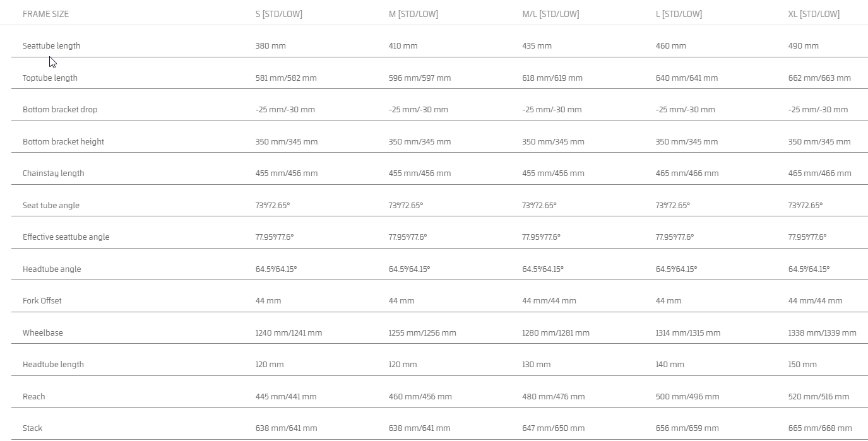Select the Chainstay length row label

53,173
